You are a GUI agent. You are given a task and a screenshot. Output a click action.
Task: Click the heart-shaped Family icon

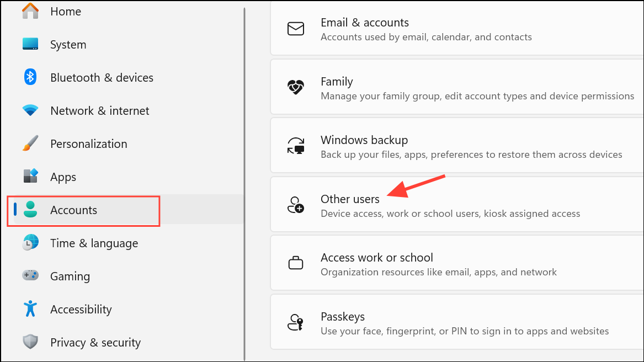pyautogui.click(x=296, y=88)
